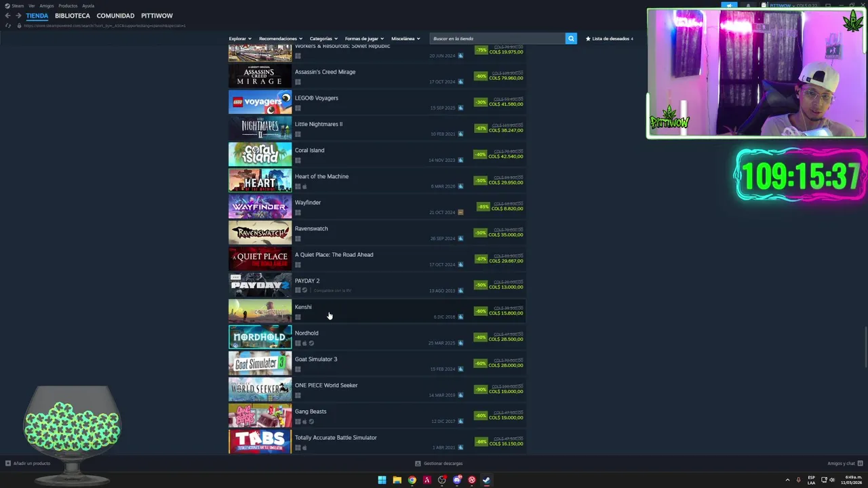Reload the store page
The height and width of the screenshot is (488, 868).
pyautogui.click(x=8, y=26)
